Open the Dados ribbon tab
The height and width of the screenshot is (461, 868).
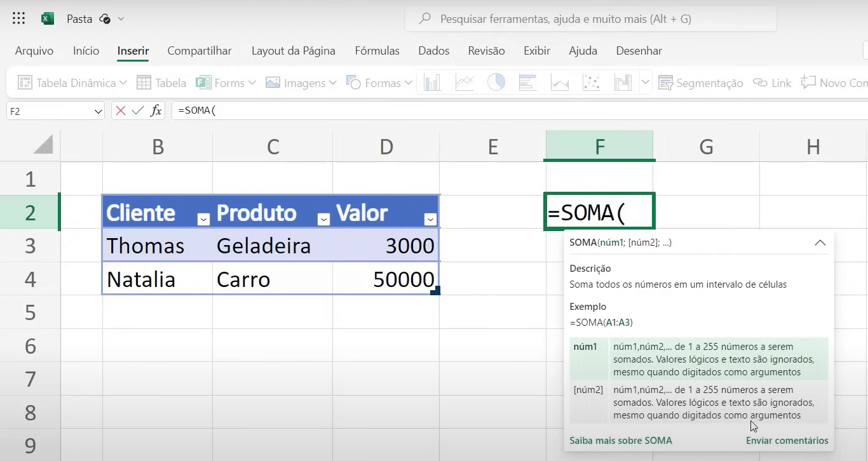[433, 51]
